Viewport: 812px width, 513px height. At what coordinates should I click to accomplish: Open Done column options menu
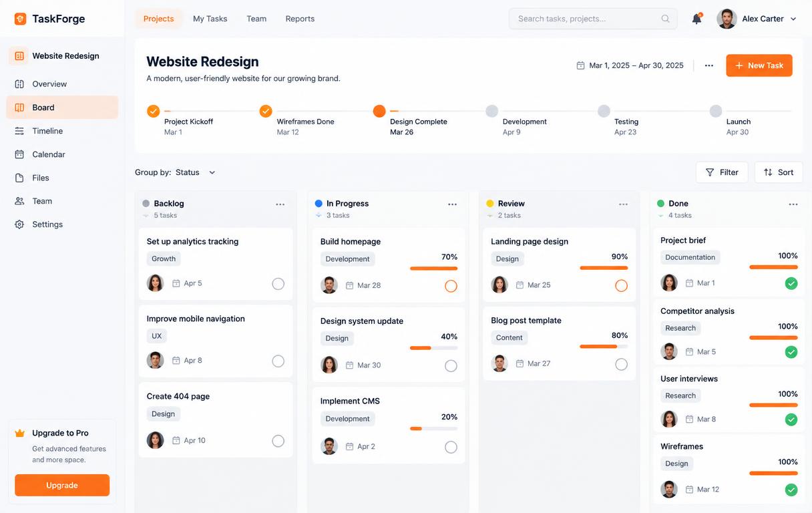[793, 204]
